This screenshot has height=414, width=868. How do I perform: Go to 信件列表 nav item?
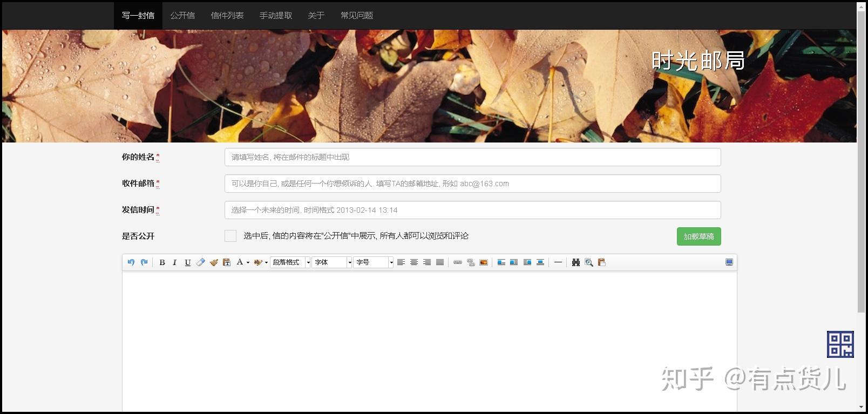pos(227,16)
